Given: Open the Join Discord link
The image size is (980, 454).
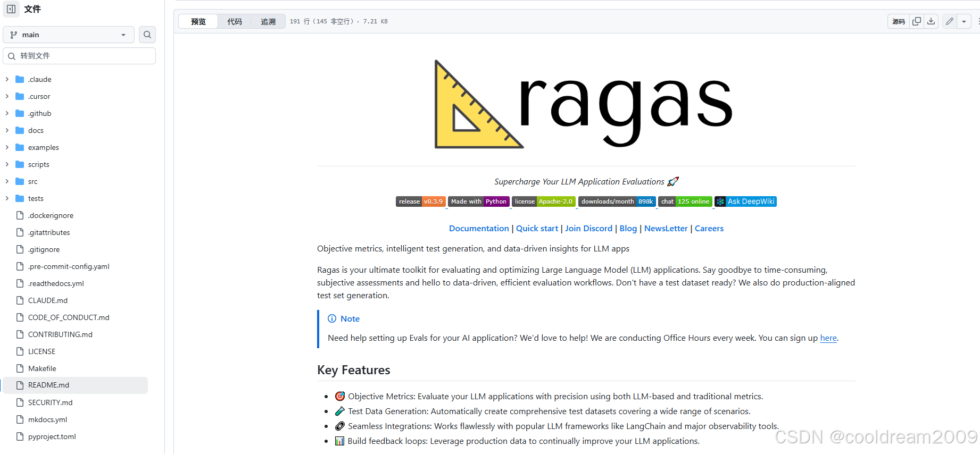Looking at the screenshot, I should pyautogui.click(x=588, y=229).
